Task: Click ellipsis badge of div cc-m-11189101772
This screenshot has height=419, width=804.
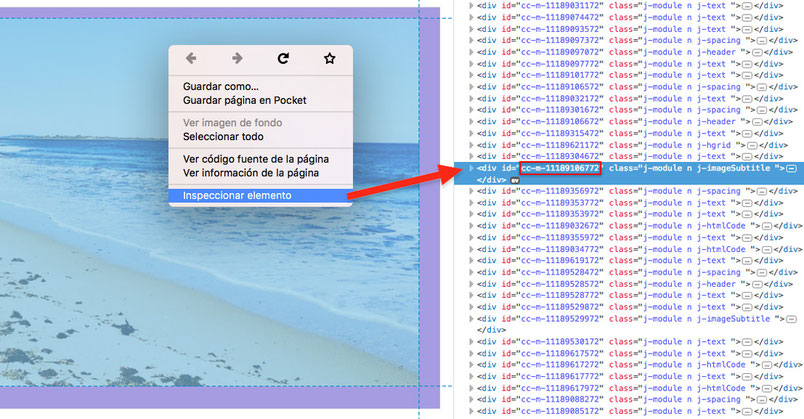Action: tap(748, 75)
